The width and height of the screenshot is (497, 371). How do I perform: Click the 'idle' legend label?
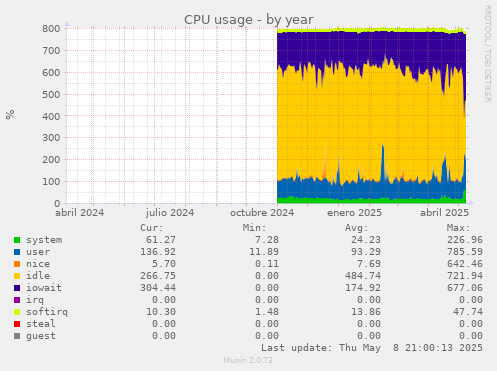[x=38, y=276]
